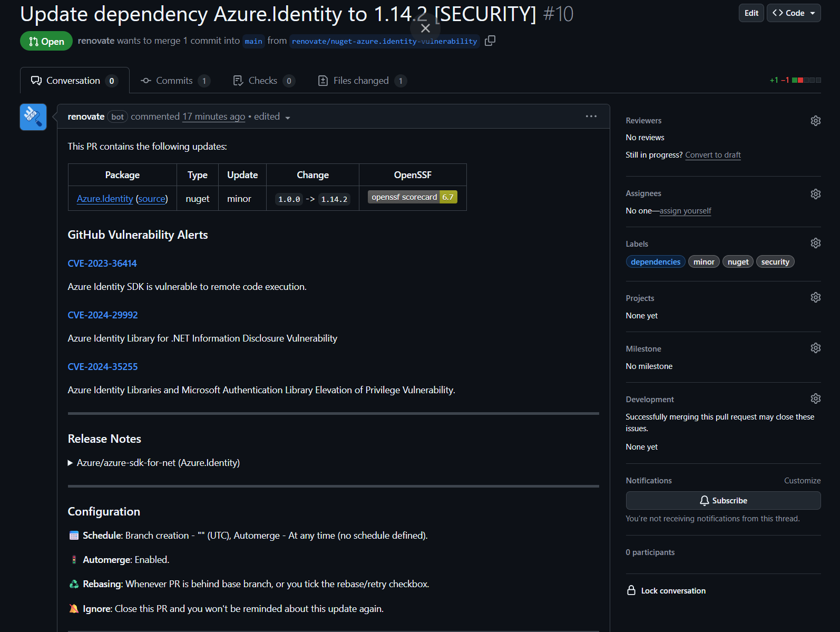Viewport: 840px width, 632px height.
Task: Click the Convert to draft link
Action: click(x=713, y=155)
